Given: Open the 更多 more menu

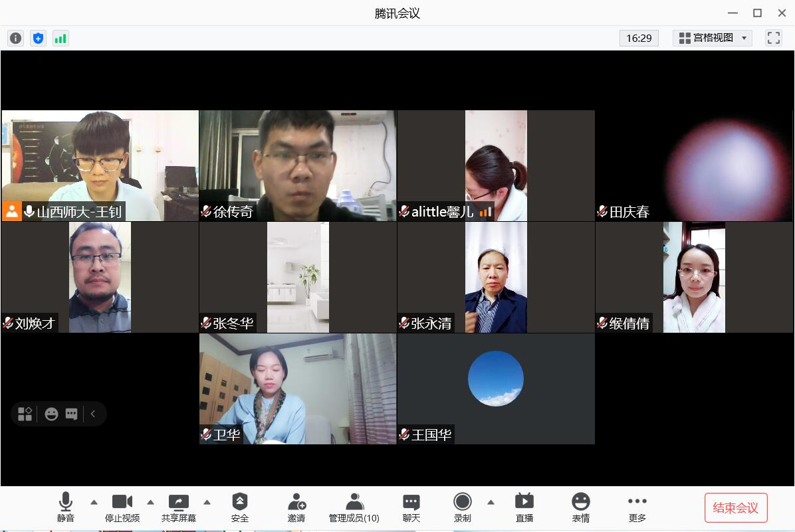Looking at the screenshot, I should tap(637, 508).
